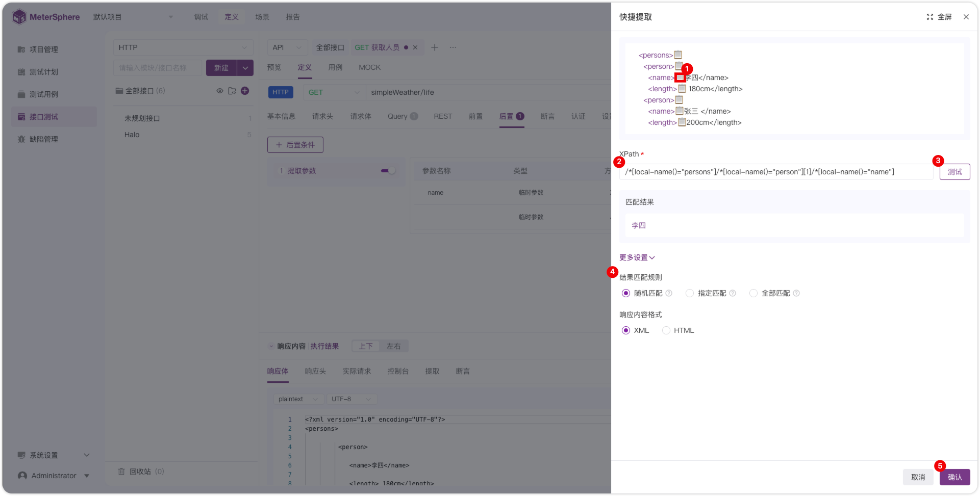Click the clipboard icon beside 李四 name
Image resolution: width=980 pixels, height=496 pixels.
coord(680,77)
